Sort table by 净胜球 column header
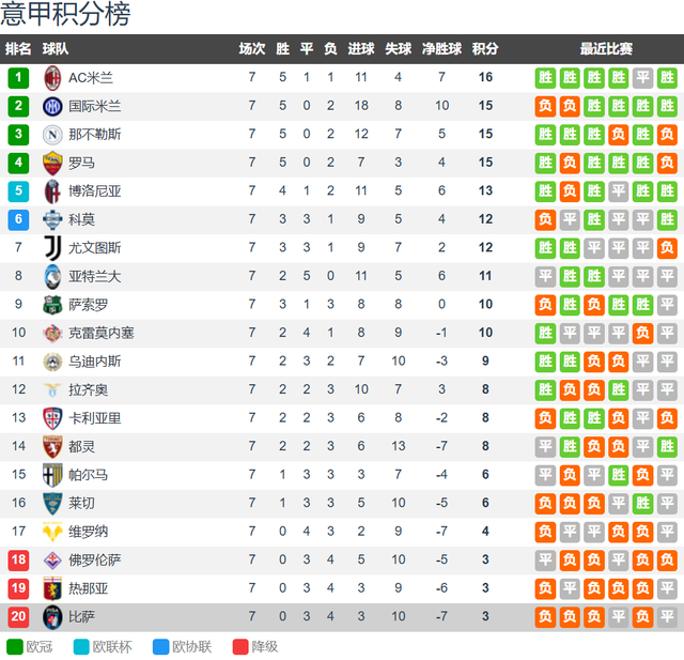 point(442,49)
